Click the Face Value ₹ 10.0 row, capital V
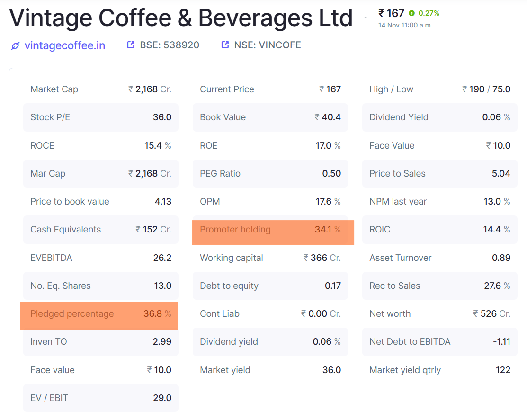527x420 pixels. coord(439,145)
